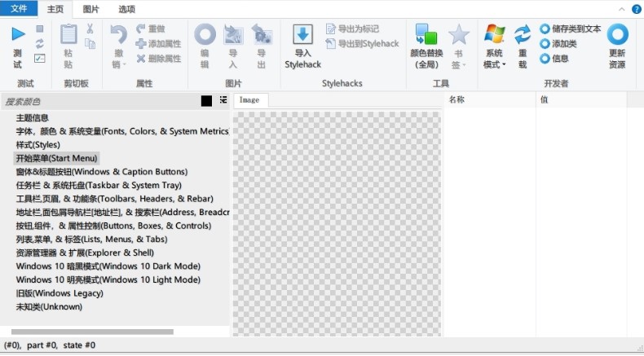The image size is (644, 356).
Task: Click the 重载 reload blue arrows icon
Action: (x=523, y=34)
